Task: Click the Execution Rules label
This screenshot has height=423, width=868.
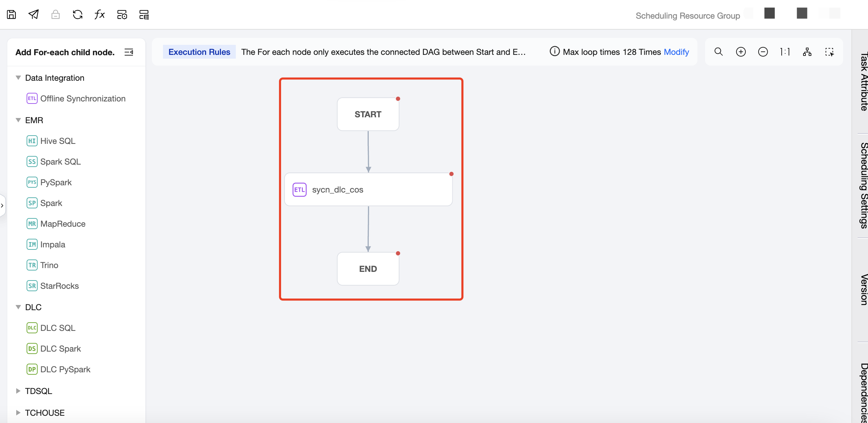Action: (x=199, y=52)
